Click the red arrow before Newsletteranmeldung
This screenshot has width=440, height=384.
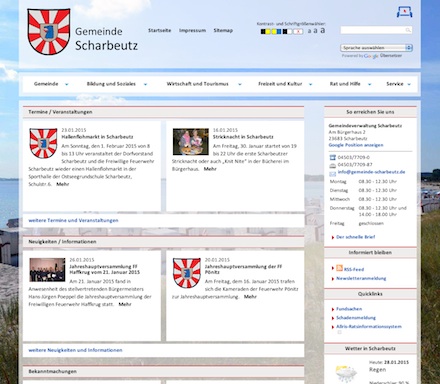[x=333, y=279]
